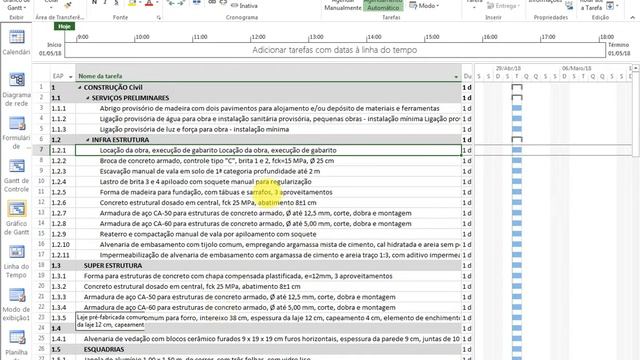Click the Du (duration) column header
Image resolution: width=640 pixels, height=360 pixels.
467,76
